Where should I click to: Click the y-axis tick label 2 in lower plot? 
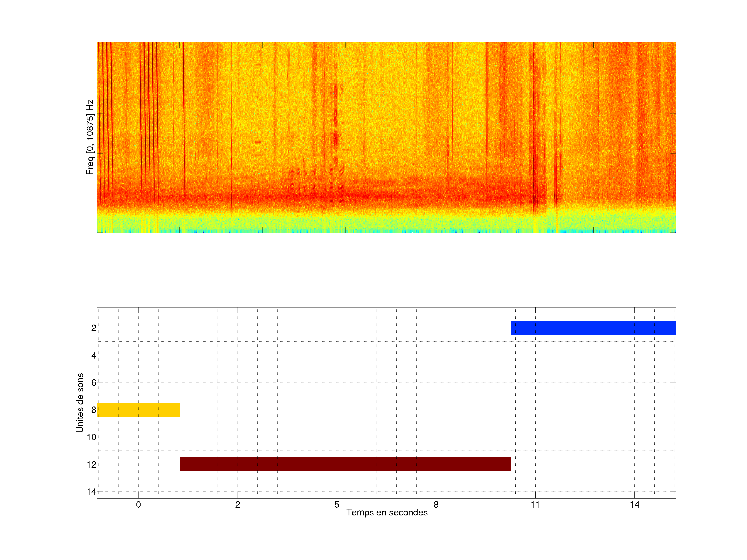click(x=94, y=328)
